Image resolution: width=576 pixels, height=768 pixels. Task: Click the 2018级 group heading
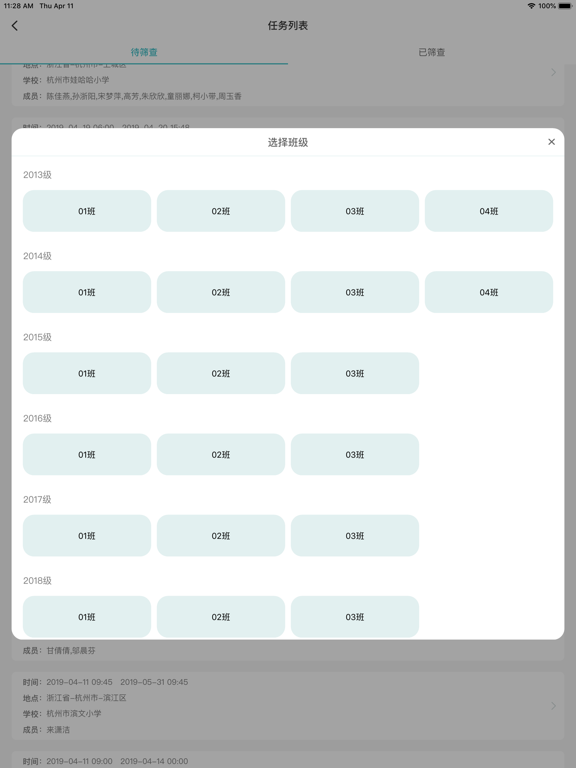(37, 581)
